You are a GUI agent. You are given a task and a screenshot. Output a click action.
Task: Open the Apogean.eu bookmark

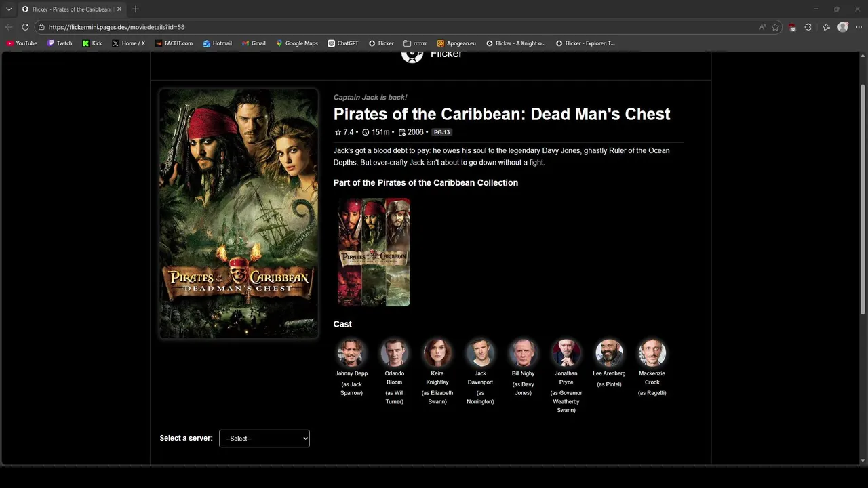coord(456,43)
